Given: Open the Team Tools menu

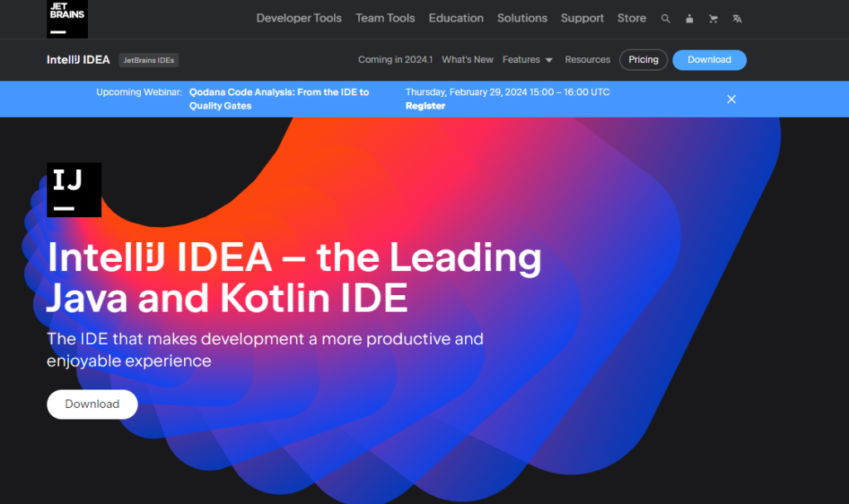Looking at the screenshot, I should (385, 18).
